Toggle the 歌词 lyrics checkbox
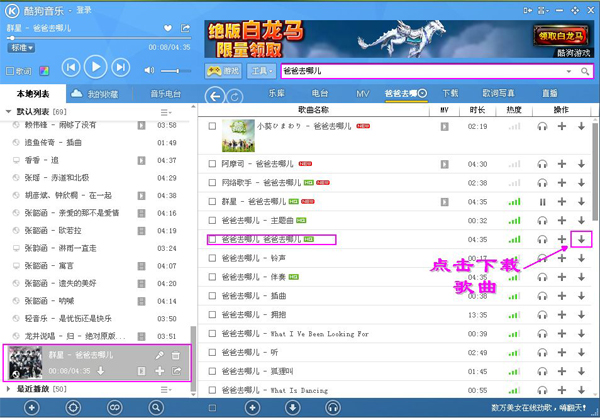Viewport: 600px width, 418px height. [x=10, y=71]
